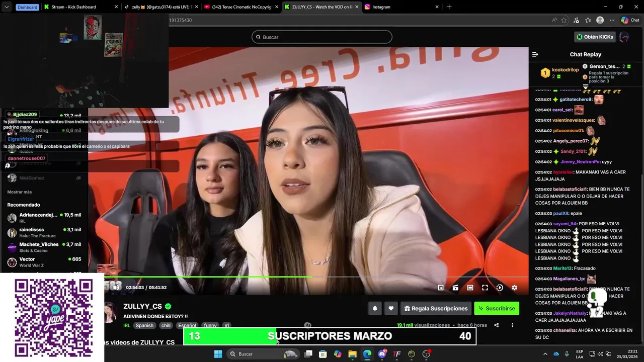
Task: Open Discord from the taskbar
Action: pos(382,354)
